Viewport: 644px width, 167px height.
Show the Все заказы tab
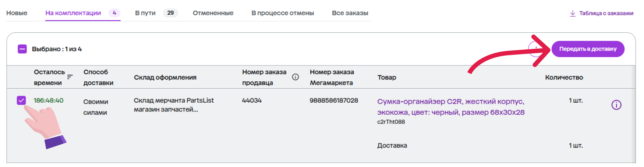point(350,13)
